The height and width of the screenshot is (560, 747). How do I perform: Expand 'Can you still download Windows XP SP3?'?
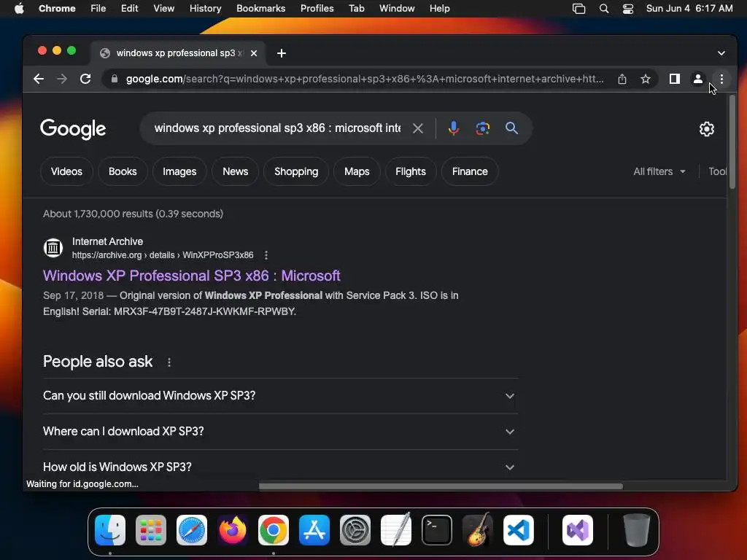(x=281, y=396)
